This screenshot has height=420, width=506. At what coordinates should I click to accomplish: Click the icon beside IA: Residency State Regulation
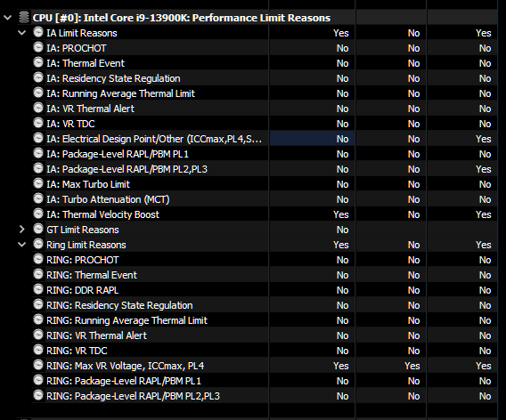(x=38, y=77)
